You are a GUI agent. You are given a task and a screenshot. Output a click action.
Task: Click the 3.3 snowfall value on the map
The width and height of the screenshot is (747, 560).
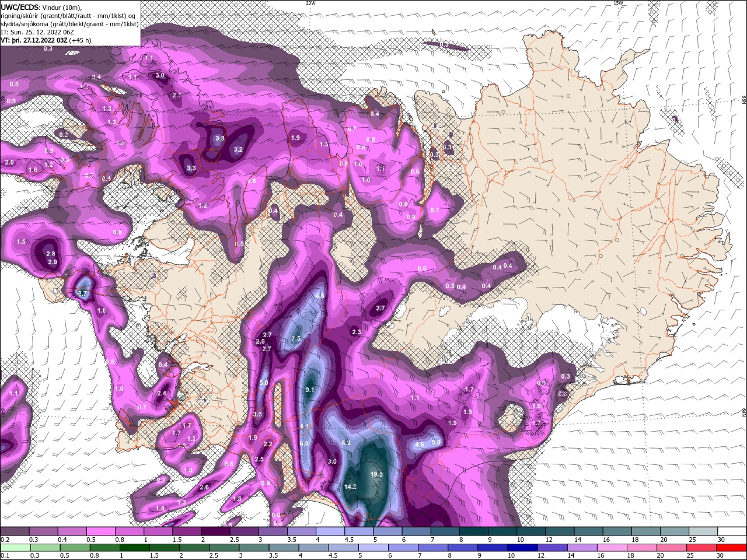(x=191, y=168)
